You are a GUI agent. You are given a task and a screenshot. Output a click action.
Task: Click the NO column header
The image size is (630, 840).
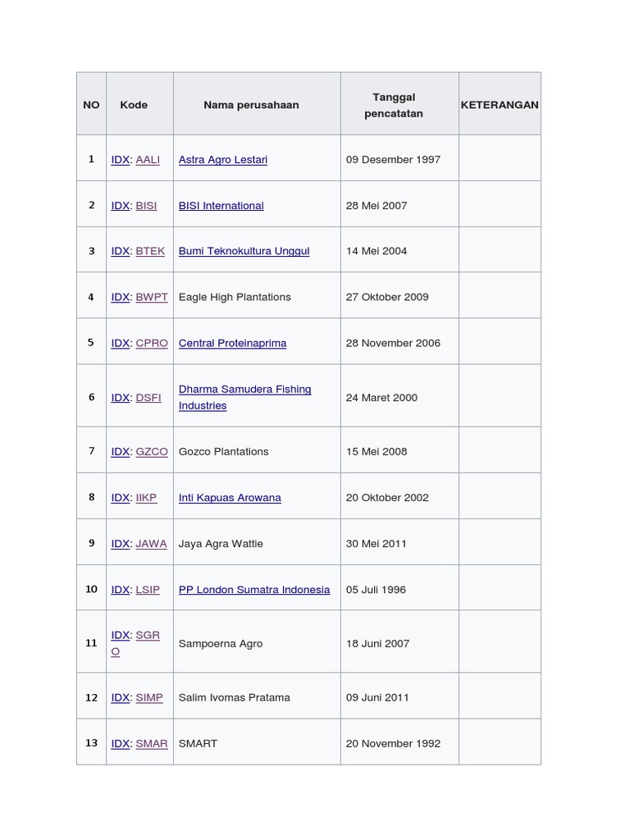91,105
